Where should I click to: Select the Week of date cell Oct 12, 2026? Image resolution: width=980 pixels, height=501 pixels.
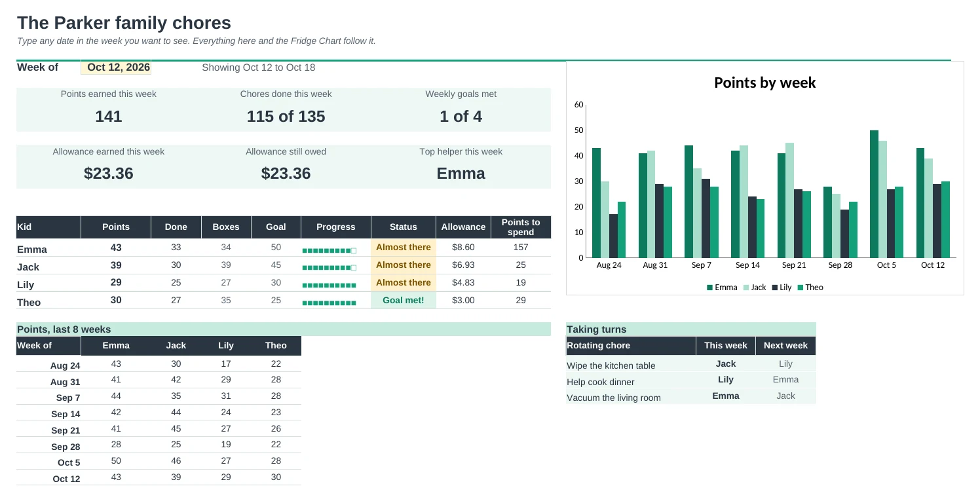[116, 67]
